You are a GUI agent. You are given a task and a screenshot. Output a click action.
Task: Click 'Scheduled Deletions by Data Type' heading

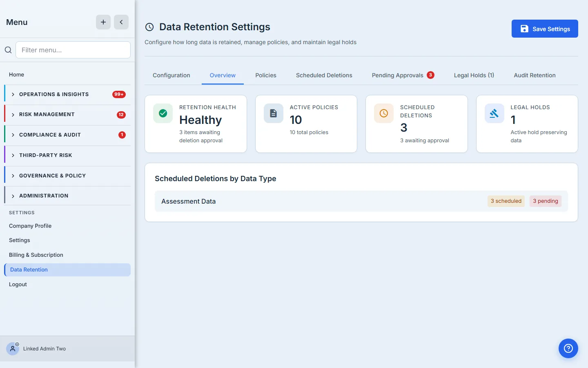click(216, 179)
